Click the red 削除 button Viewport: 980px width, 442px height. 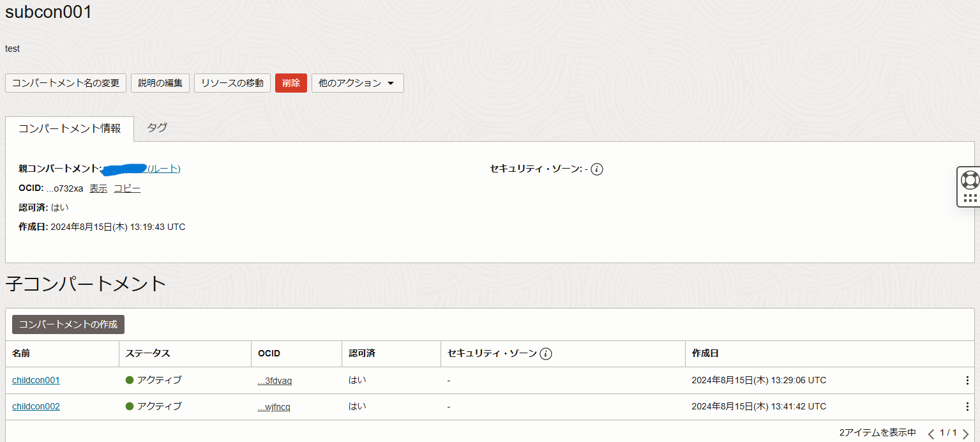pos(291,83)
